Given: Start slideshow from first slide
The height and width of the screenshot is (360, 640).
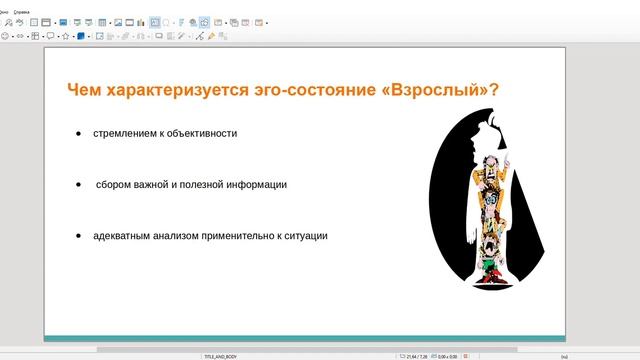Looking at the screenshot, I should [77, 23].
